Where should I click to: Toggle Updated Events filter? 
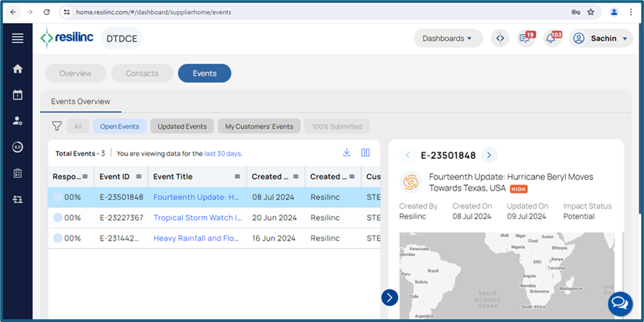tap(182, 126)
